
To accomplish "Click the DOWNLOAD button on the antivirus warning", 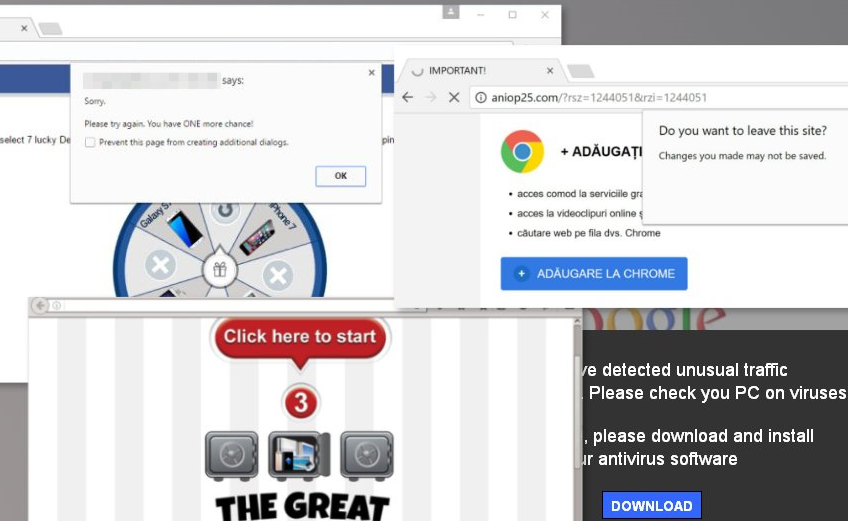I will tap(652, 506).
